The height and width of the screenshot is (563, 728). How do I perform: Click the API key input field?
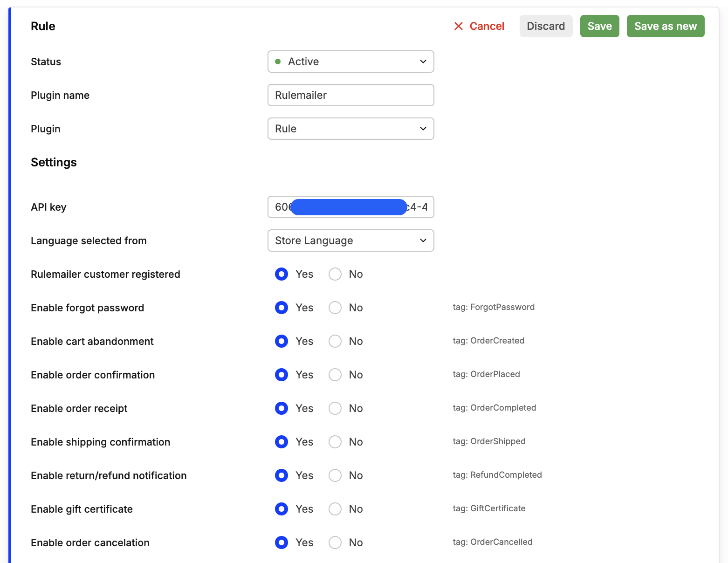(x=350, y=207)
